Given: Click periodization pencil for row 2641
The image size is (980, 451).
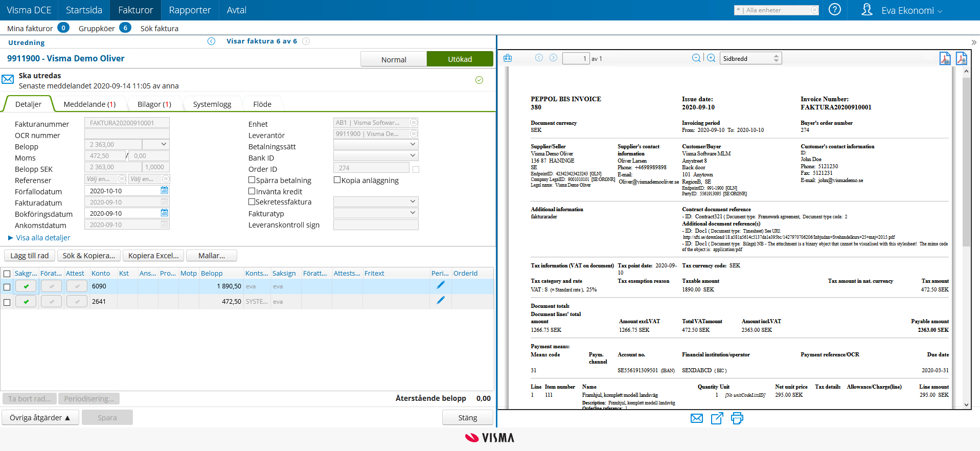Looking at the screenshot, I should click(441, 301).
